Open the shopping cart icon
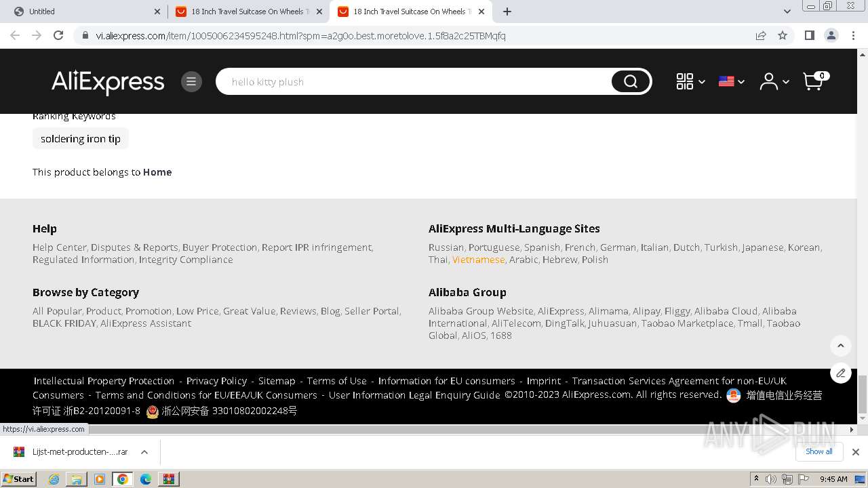 [815, 81]
